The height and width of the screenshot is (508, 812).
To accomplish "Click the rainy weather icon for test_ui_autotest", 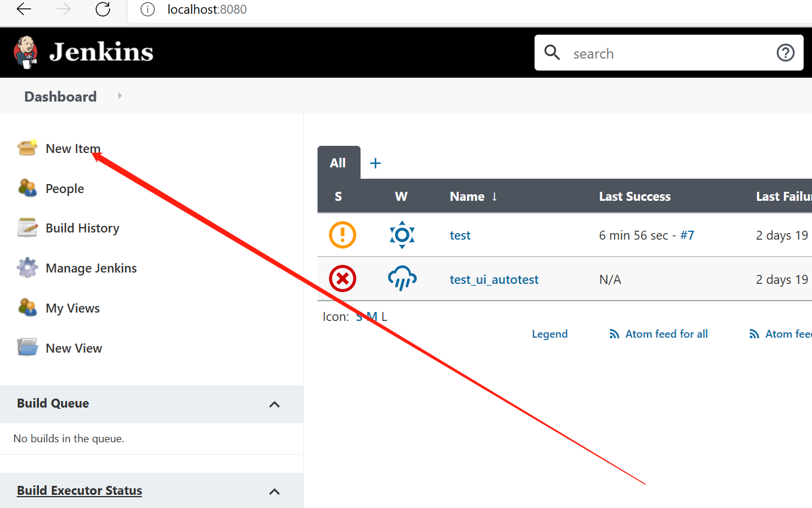I will click(402, 279).
